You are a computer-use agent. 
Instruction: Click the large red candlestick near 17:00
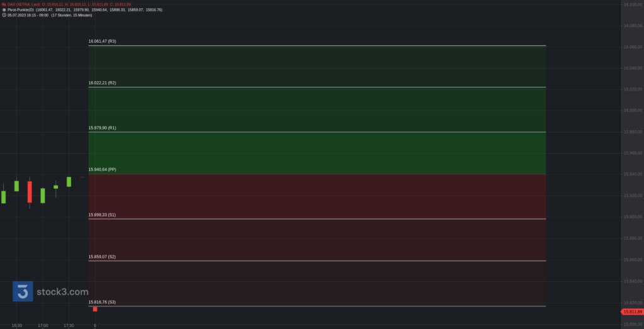[30, 192]
